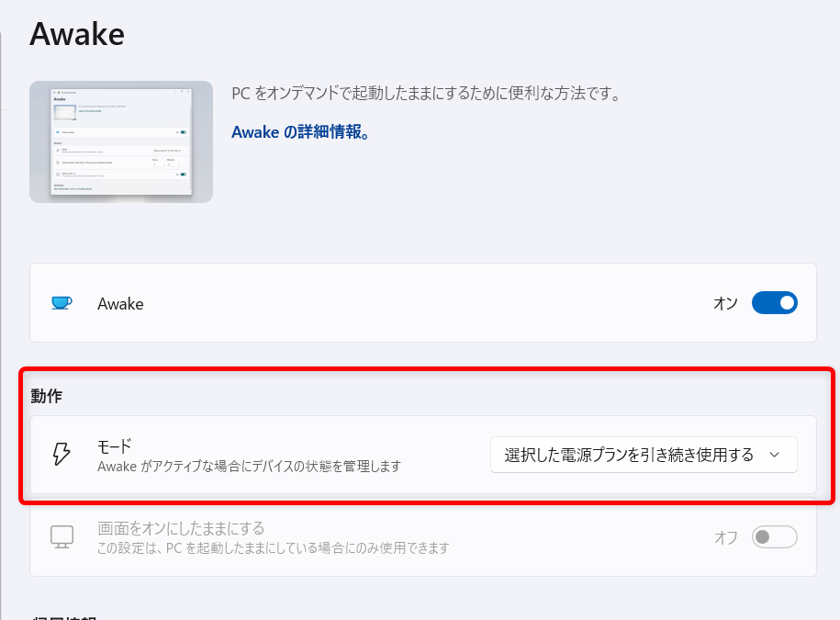The image size is (840, 620).
Task: Disable the Awake switch labeled オン
Action: [774, 303]
